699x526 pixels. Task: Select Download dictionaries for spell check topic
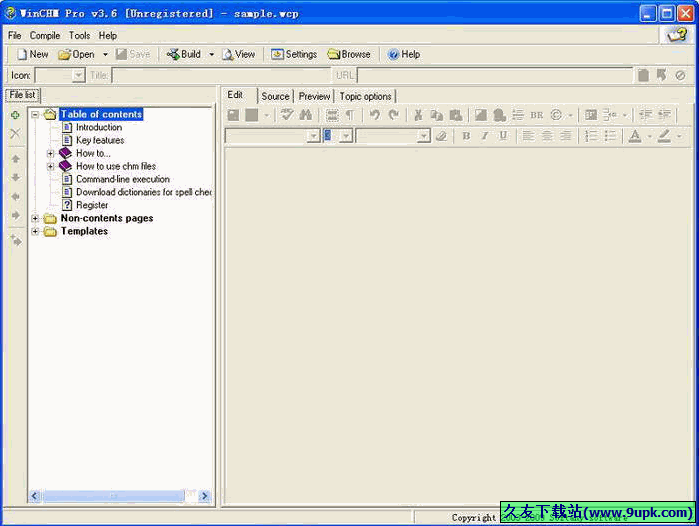[144, 192]
